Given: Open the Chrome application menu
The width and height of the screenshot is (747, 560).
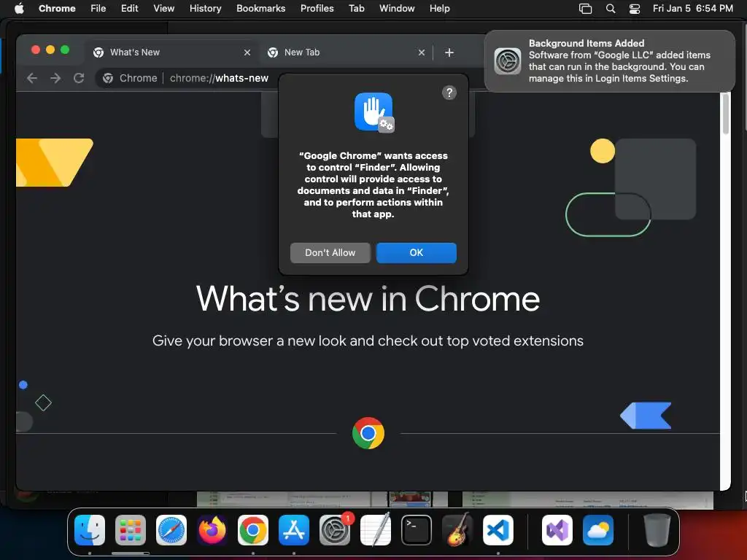Looking at the screenshot, I should point(57,9).
